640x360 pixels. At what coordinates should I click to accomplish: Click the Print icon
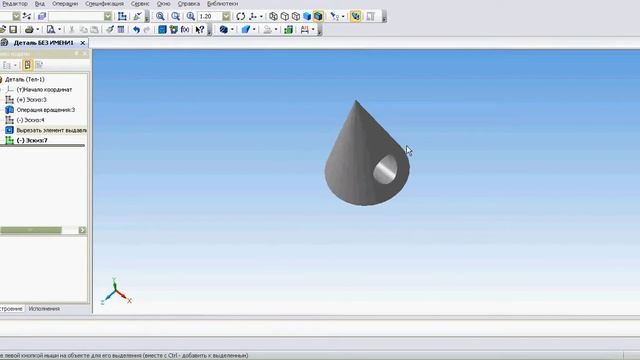29,29
